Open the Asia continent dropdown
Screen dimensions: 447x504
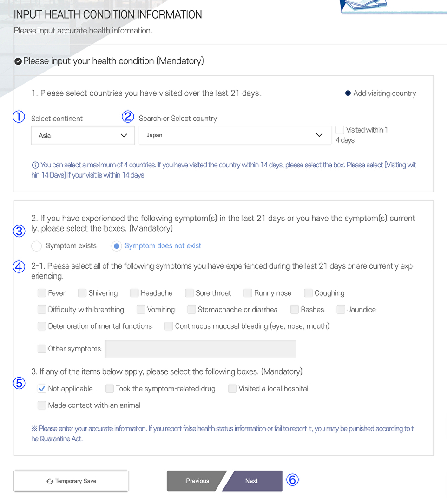83,135
